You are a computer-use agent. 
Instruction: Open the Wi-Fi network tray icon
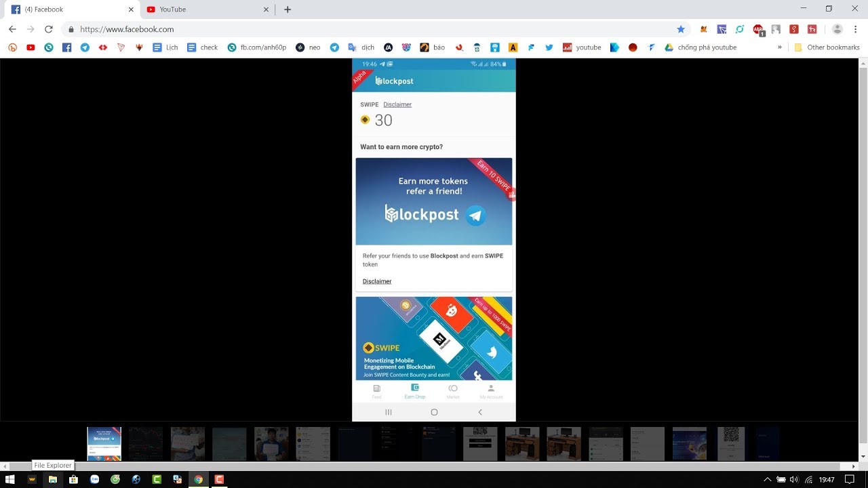point(808,479)
